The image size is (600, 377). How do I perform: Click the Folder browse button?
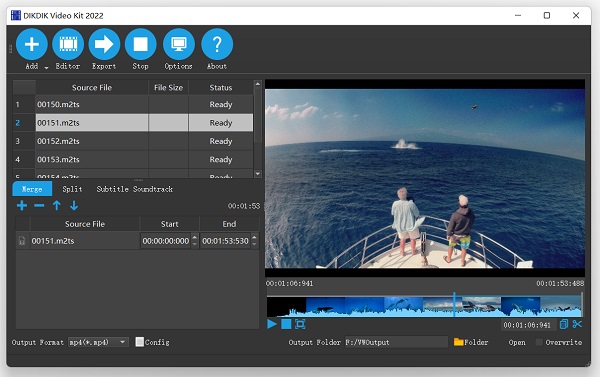[x=471, y=342]
